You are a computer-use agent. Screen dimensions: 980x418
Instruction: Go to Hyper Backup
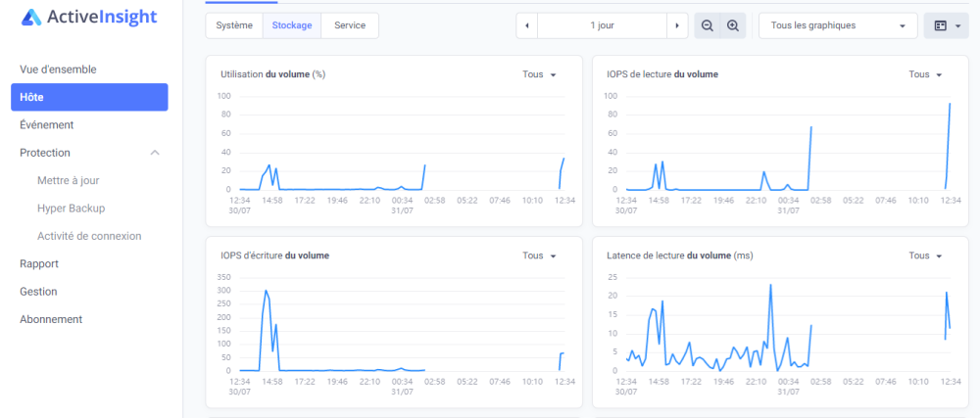72,209
